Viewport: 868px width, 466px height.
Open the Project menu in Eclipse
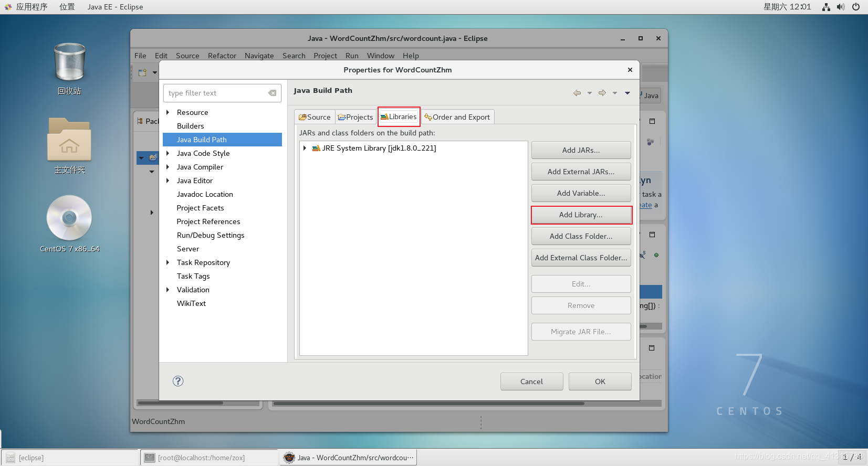[x=326, y=56]
